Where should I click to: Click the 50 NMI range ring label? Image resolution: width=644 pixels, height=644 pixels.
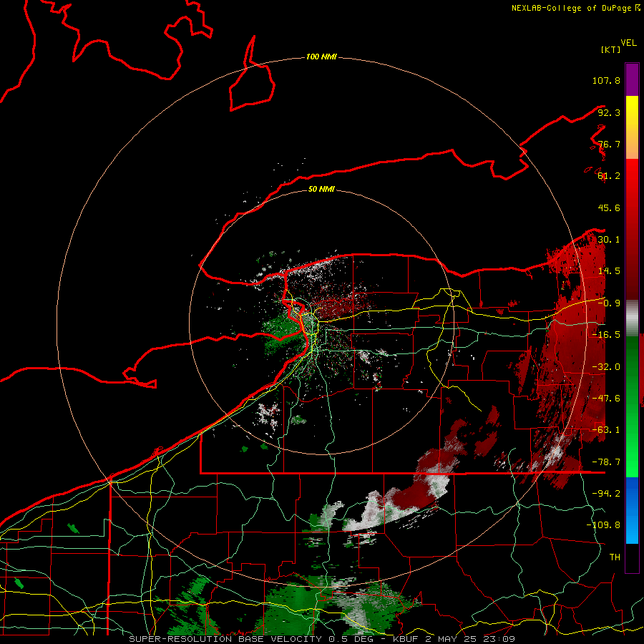(x=321, y=189)
